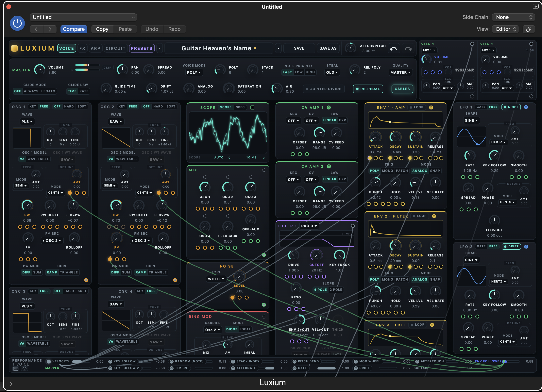Click the Pitch Bend source jack

(x=294, y=361)
